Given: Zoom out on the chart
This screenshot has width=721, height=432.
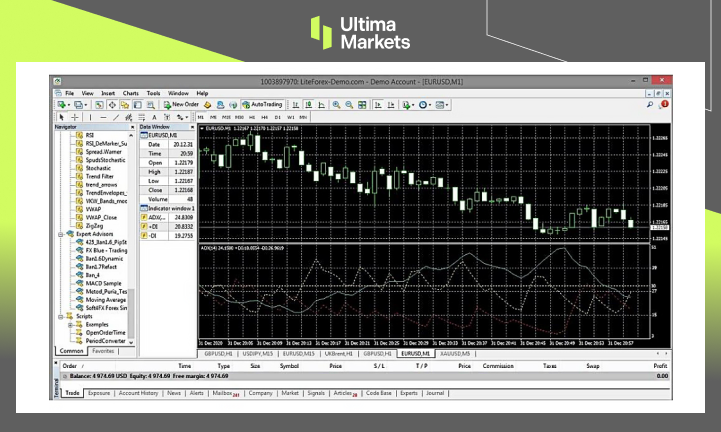Looking at the screenshot, I should click(349, 105).
